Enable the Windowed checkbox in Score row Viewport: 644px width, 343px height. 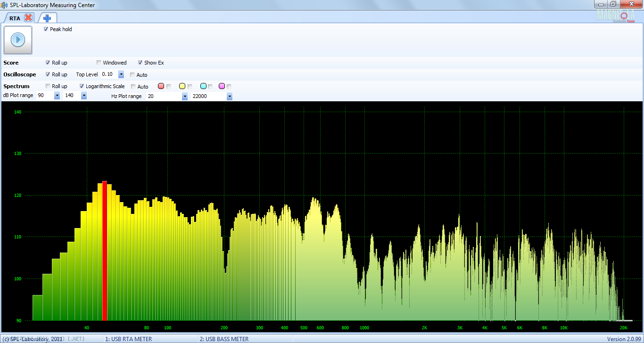pos(99,63)
